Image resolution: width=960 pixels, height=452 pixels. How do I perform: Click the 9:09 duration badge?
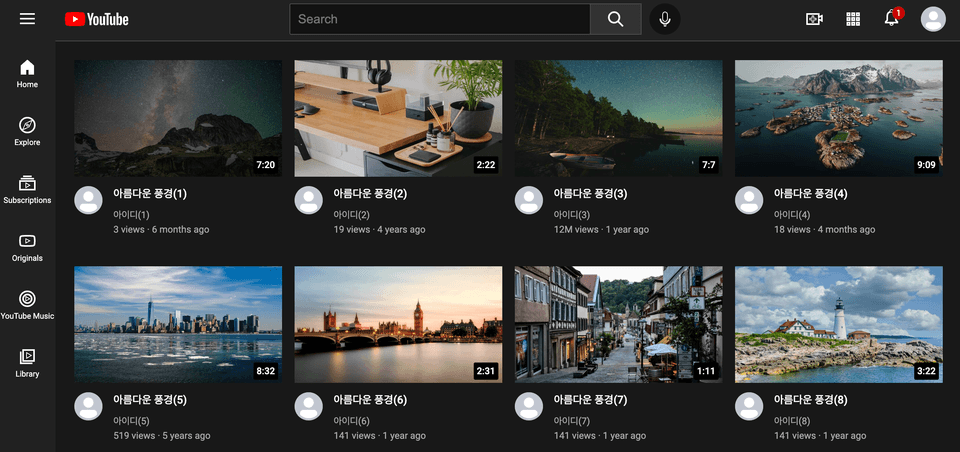click(x=926, y=165)
